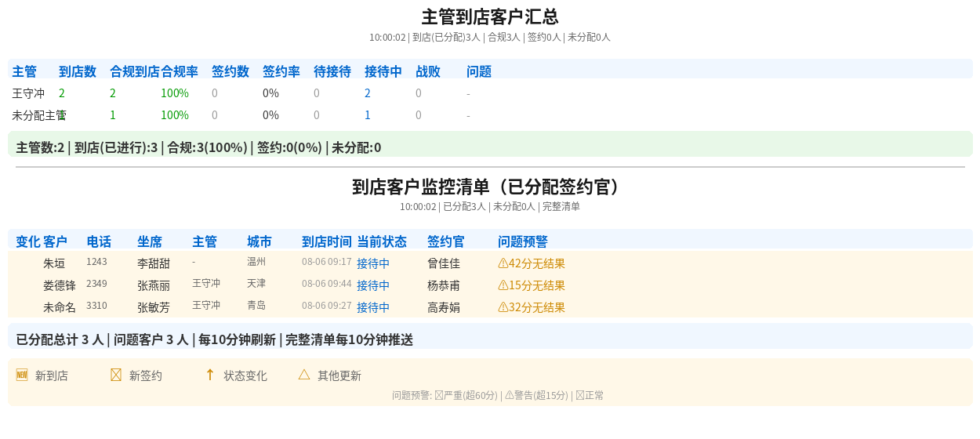Click the warning icon in 未命名's row
Screen dimensions: 980x439
pos(503,307)
